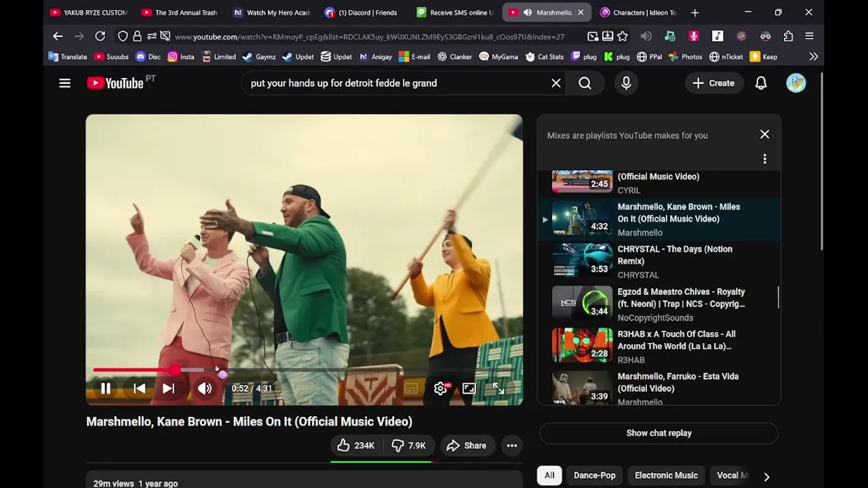This screenshot has height=488, width=868.
Task: Open the browser application hamburger menu
Action: (x=809, y=36)
